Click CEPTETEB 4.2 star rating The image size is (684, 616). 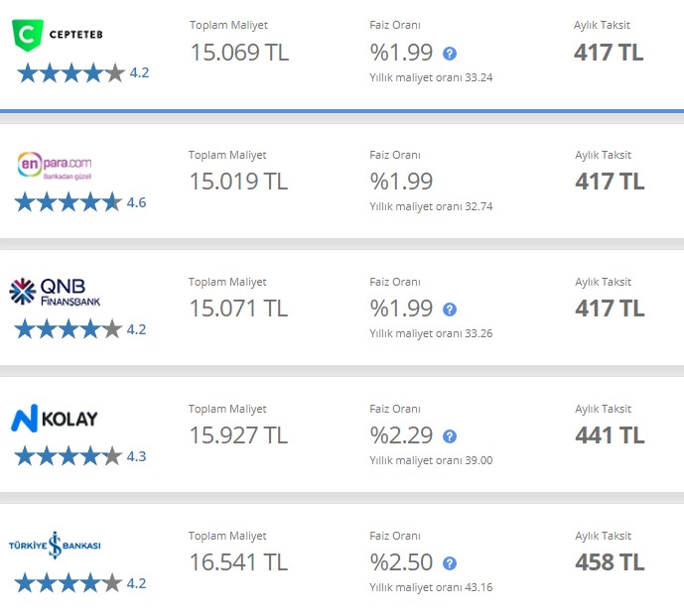[83, 72]
